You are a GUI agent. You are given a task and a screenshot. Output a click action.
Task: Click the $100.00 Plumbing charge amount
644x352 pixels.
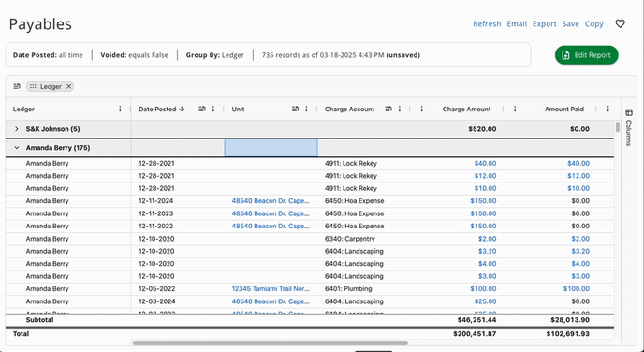click(x=483, y=288)
